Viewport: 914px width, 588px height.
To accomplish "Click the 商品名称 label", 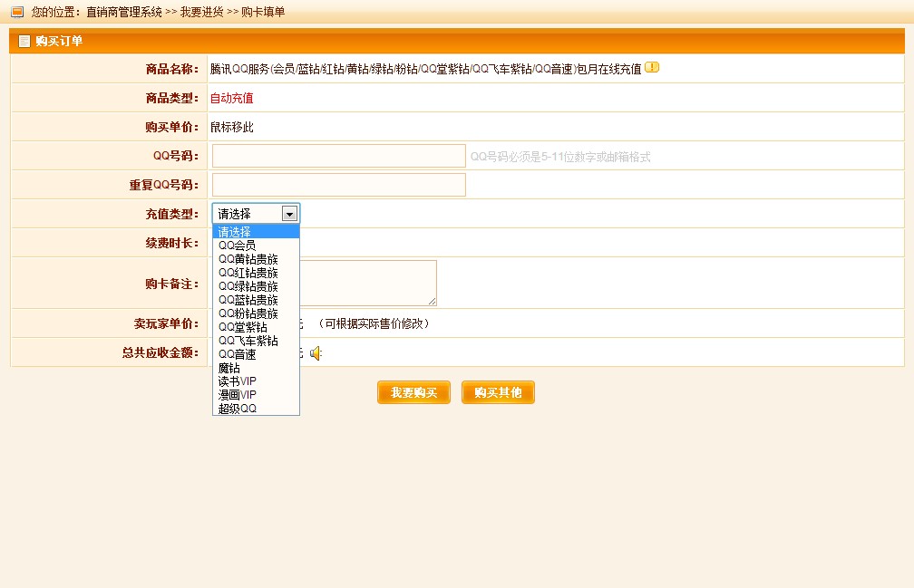I will [x=172, y=69].
